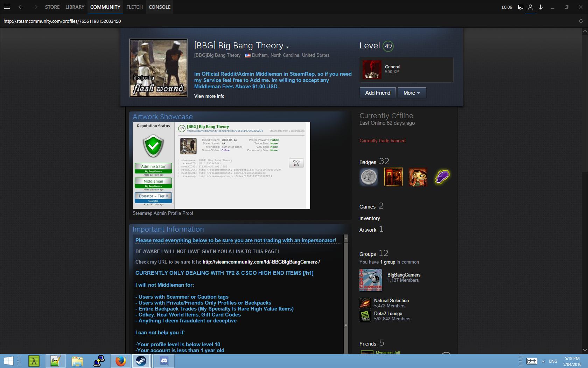This screenshot has height=368, width=588.
Task: Click the View more info link
Action: (209, 96)
